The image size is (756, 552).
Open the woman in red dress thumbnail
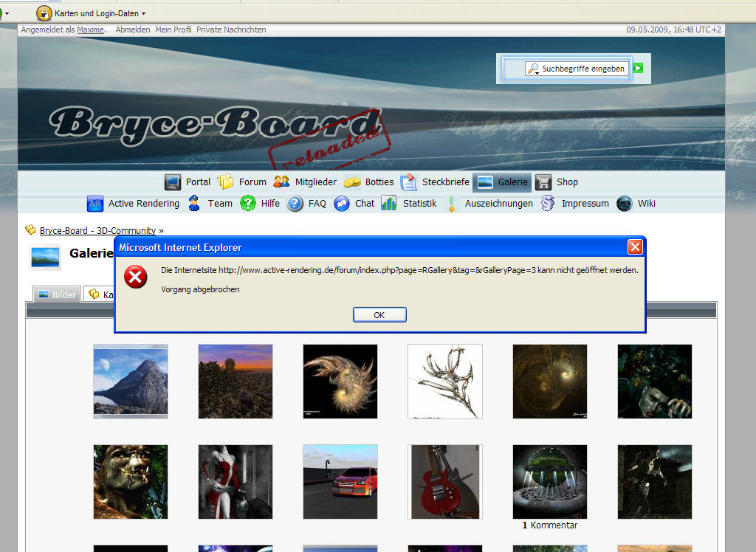coord(236,482)
